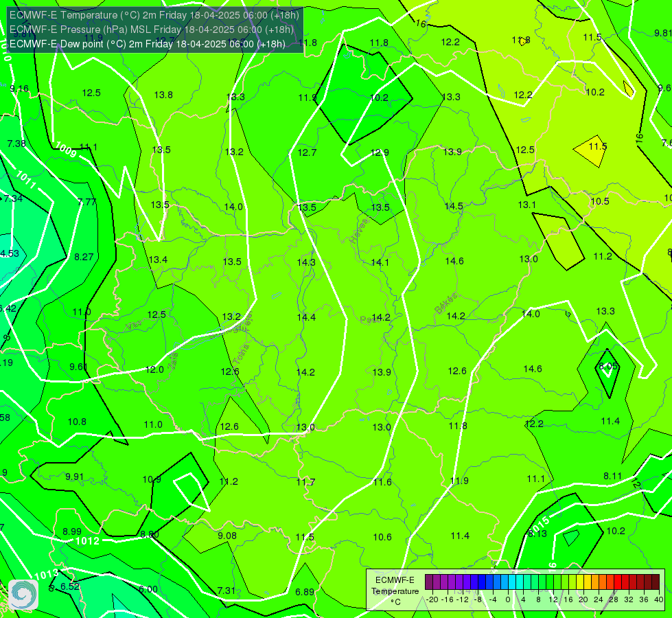Click the dew point value '7.34'
This screenshot has width=672, height=618.
pos(13,198)
